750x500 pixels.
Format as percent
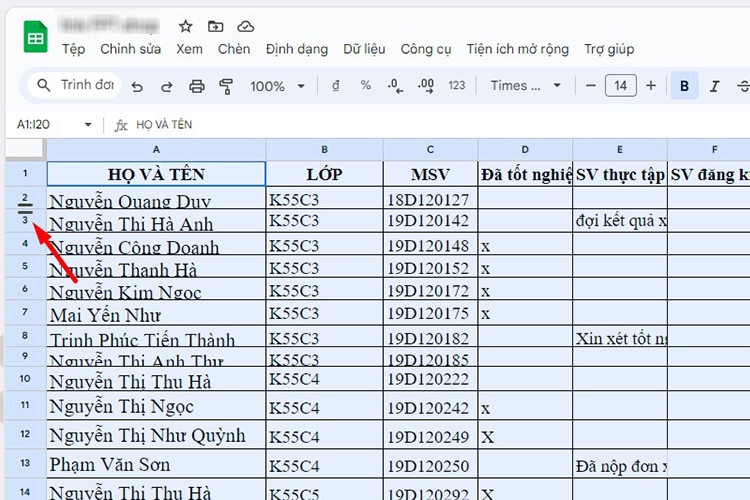point(365,86)
